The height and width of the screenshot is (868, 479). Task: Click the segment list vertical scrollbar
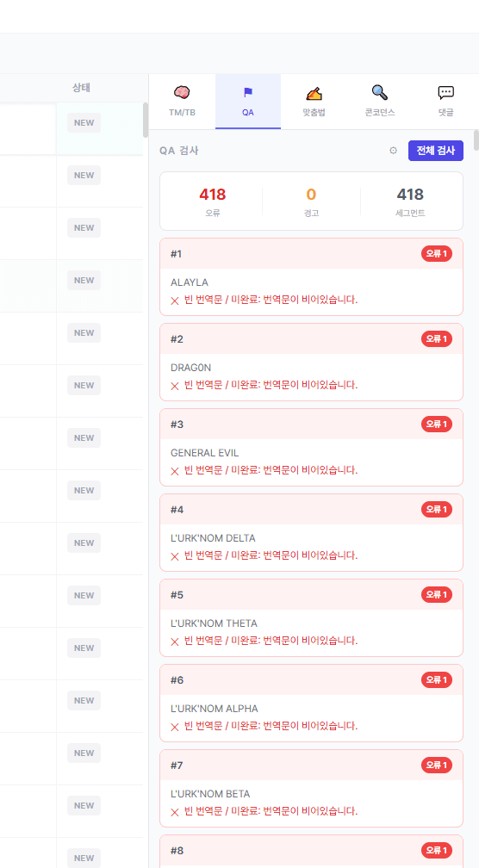point(146,120)
